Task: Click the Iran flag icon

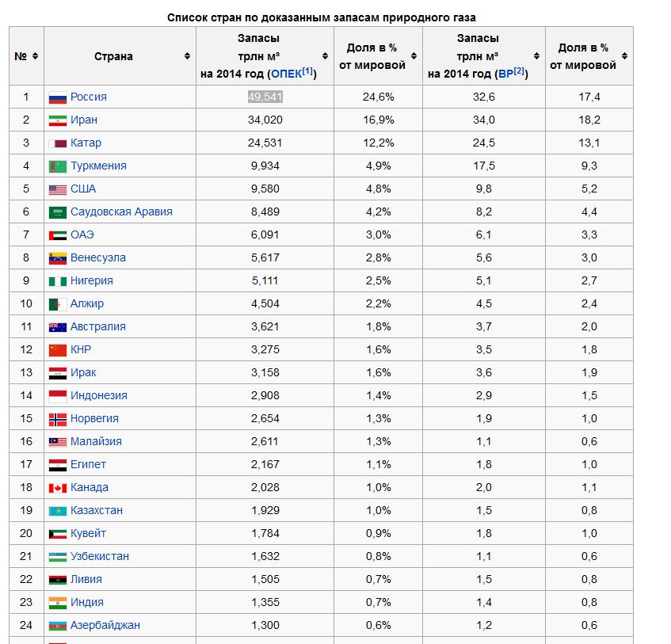Action: (x=57, y=120)
